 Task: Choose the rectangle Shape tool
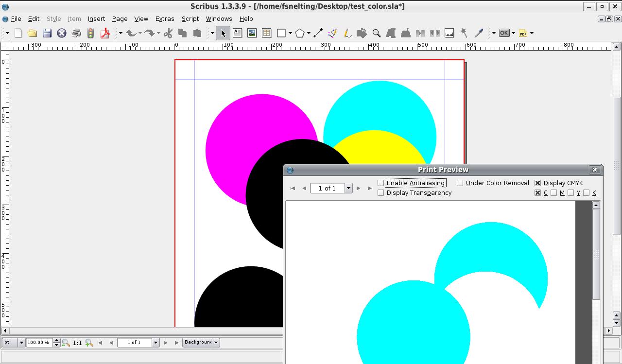281,33
